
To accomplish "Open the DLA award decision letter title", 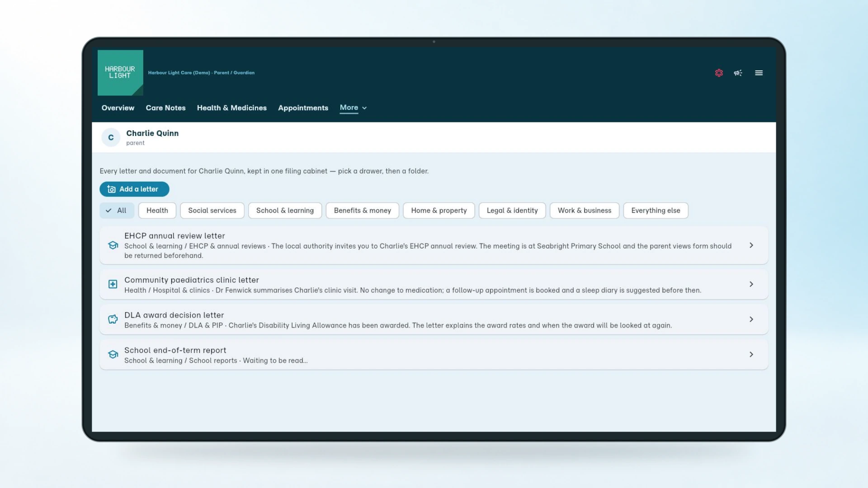I will (x=174, y=315).
